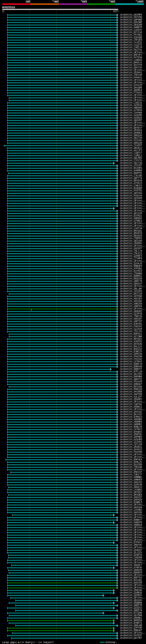Select hit label UniRef100_B3NCZ0
Screen dimensions: 146x644
(x=131, y=352)
